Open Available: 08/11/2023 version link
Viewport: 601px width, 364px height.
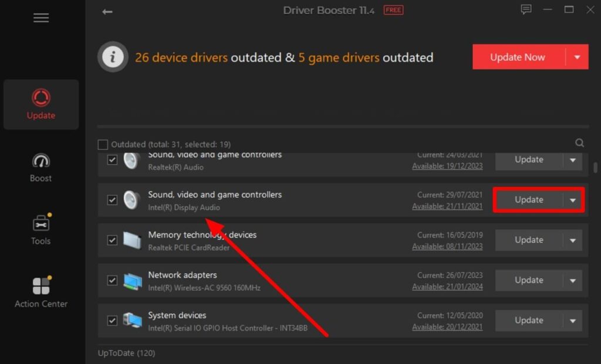click(x=447, y=247)
